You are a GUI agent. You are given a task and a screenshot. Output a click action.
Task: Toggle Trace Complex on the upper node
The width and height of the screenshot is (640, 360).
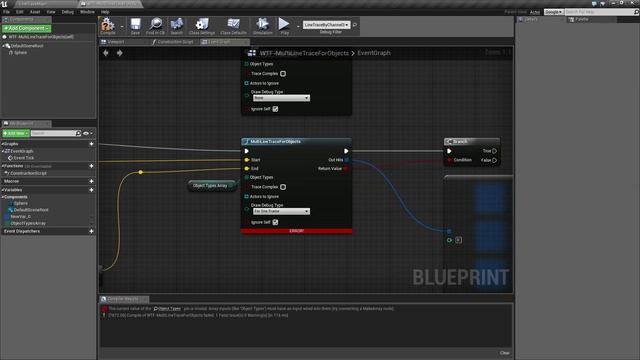pos(283,74)
